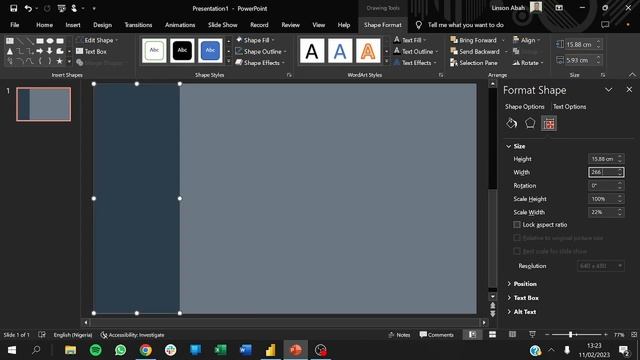Enable Lock aspect ratio checkbox
This screenshot has height=360, width=640.
point(517,224)
